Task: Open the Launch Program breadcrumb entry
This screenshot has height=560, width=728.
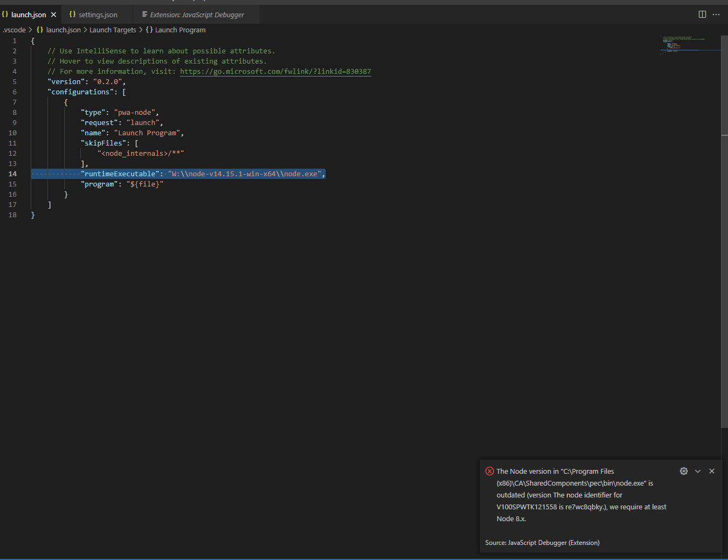Action: pyautogui.click(x=180, y=30)
